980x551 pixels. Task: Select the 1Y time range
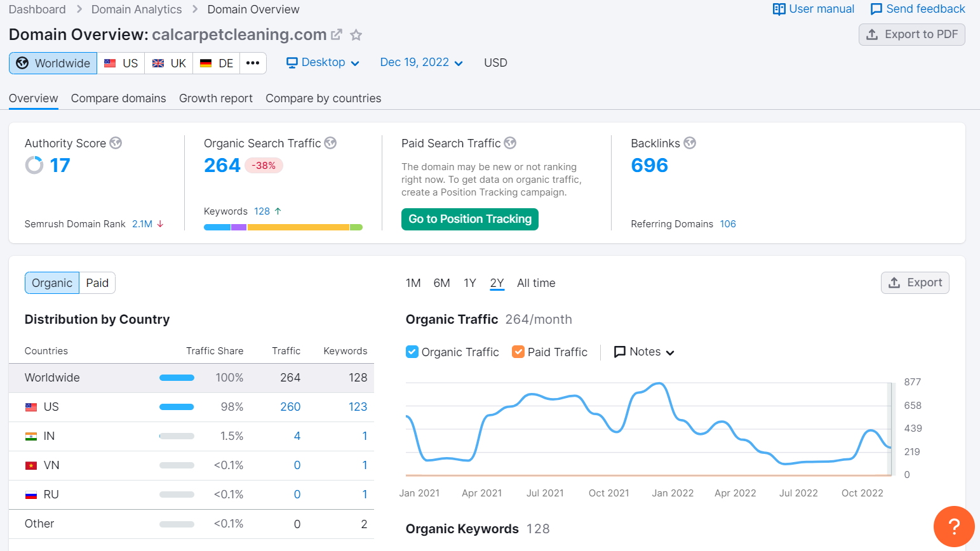point(470,283)
